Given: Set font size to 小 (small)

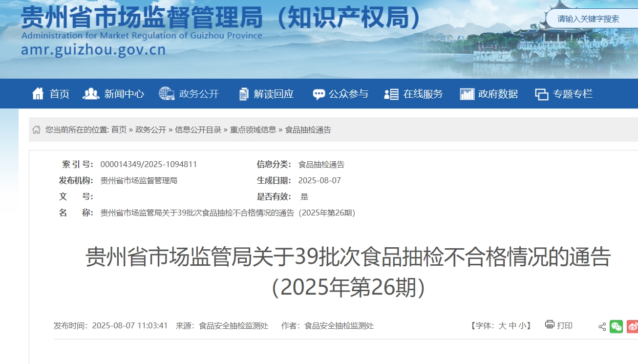Looking at the screenshot, I should (x=523, y=326).
